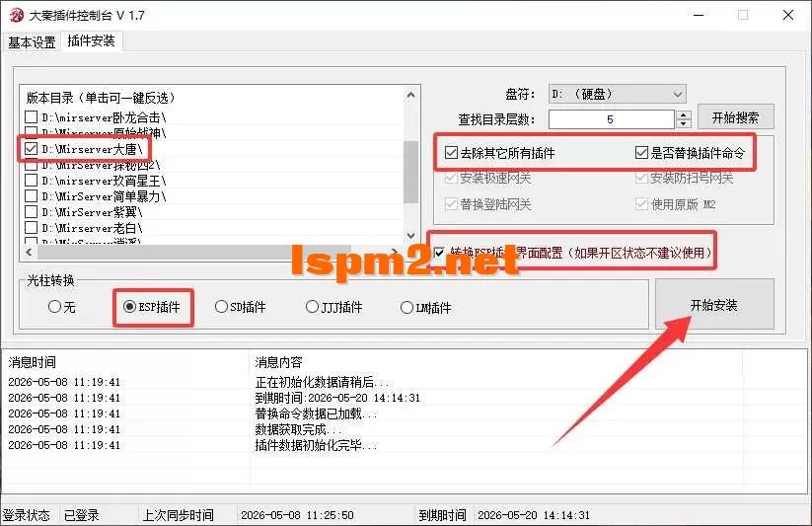Open the 盘符 drive dropdown
The width and height of the screenshot is (812, 526).
click(617, 95)
